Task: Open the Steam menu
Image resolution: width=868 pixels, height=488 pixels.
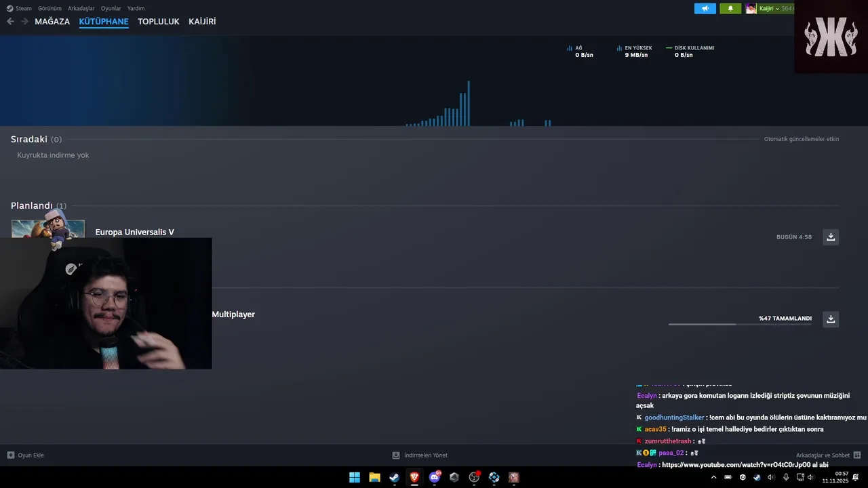Action: 19,9
